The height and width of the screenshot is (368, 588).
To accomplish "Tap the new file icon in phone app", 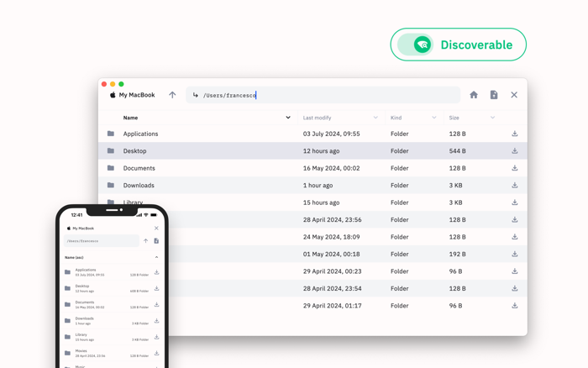I will click(x=156, y=241).
